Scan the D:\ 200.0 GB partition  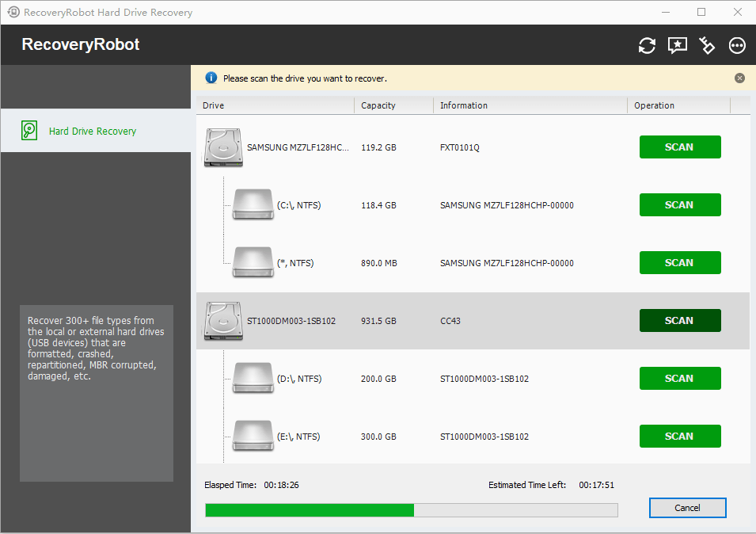(680, 379)
